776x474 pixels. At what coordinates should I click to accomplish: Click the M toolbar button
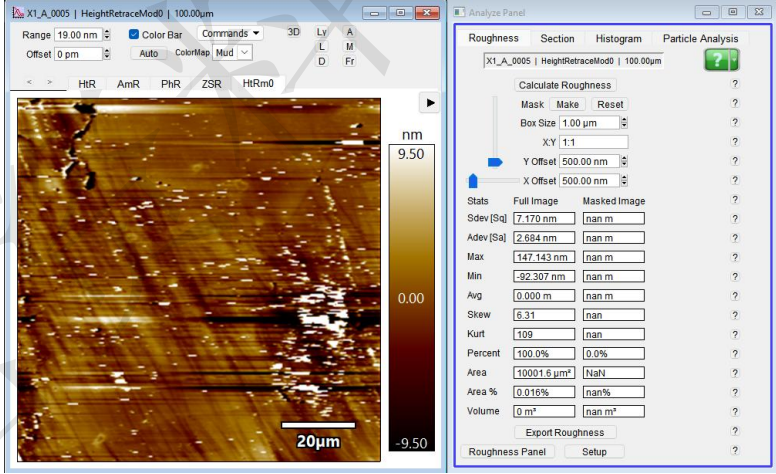click(x=350, y=46)
